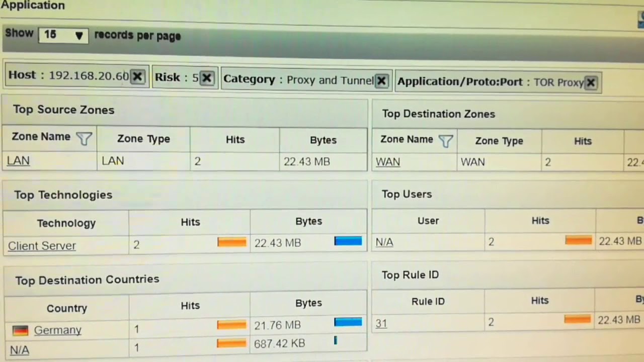Viewport: 644px width, 362px height.
Task: Click Country column header
Action: 67,308
